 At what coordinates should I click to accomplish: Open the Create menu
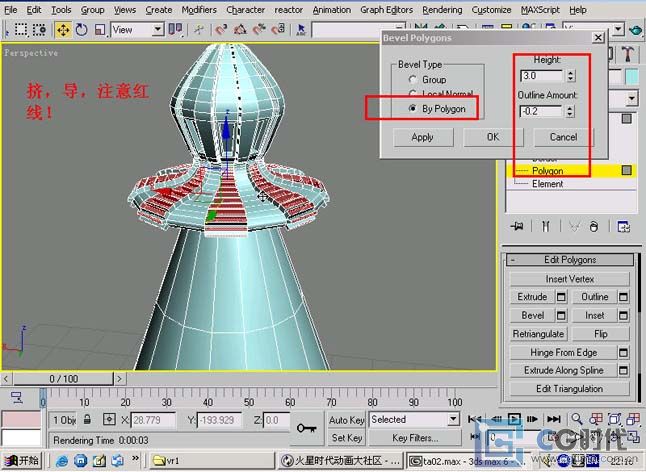(159, 9)
